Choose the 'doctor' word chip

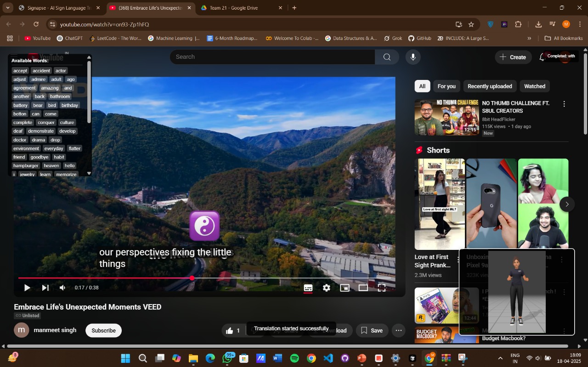click(x=20, y=140)
